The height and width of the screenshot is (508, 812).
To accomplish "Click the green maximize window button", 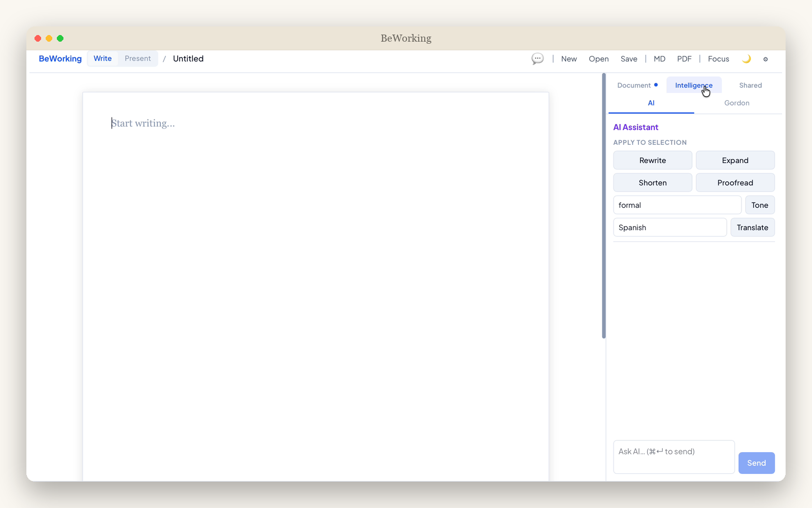I will tap(60, 39).
